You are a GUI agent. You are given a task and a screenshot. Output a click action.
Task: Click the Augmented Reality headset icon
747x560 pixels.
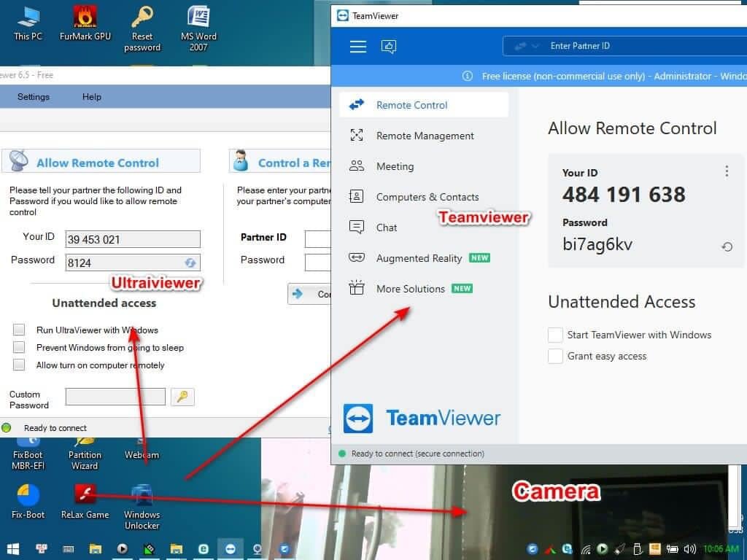click(x=356, y=257)
